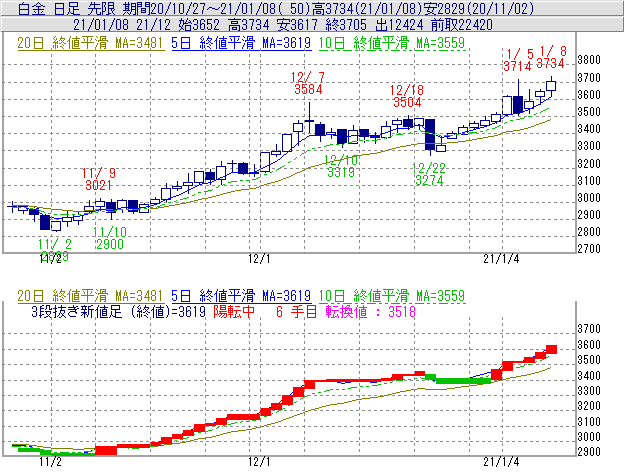The width and height of the screenshot is (624, 473).
Task: Click the 3段抜き新値足 (終値)=3619 label
Action: (118, 311)
